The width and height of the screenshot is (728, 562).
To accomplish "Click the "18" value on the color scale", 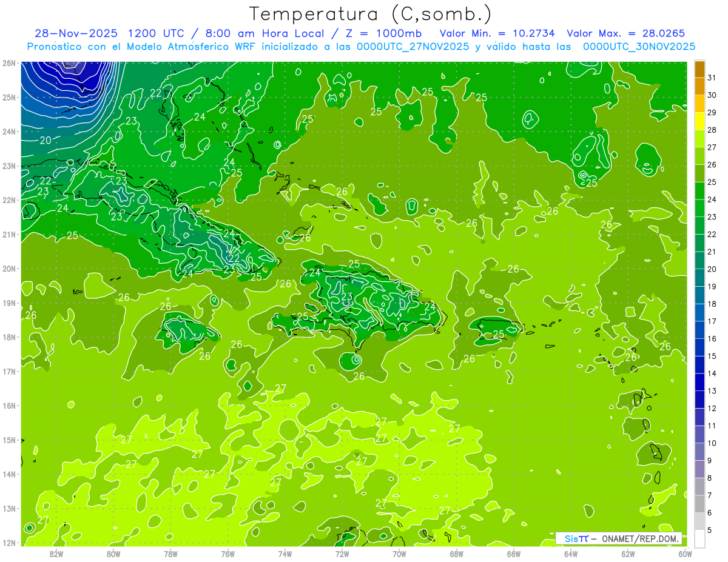I will pos(712,304).
